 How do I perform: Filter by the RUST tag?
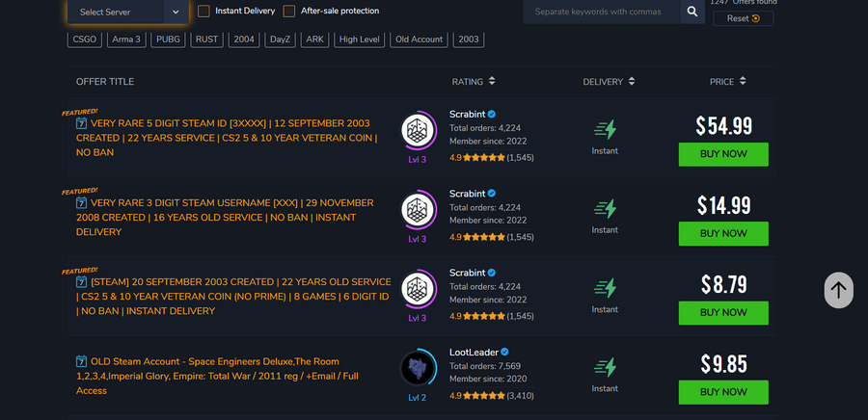[206, 39]
